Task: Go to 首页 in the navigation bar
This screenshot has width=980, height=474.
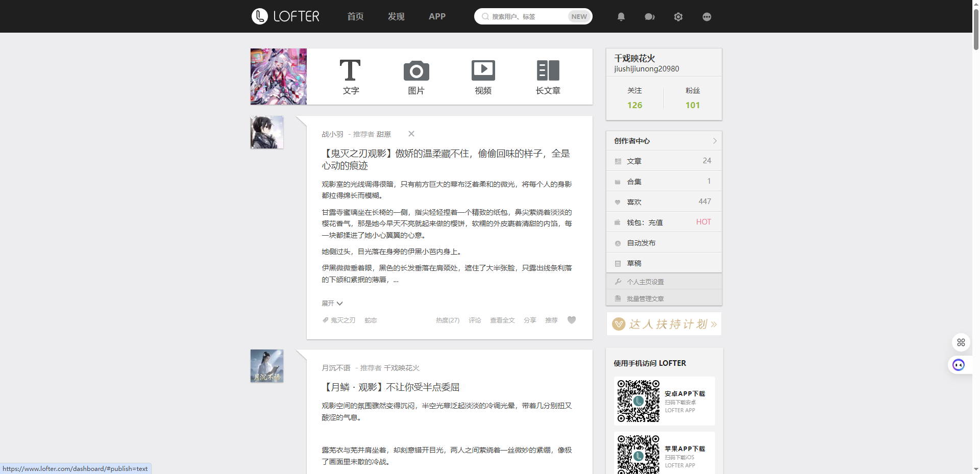Action: tap(355, 16)
